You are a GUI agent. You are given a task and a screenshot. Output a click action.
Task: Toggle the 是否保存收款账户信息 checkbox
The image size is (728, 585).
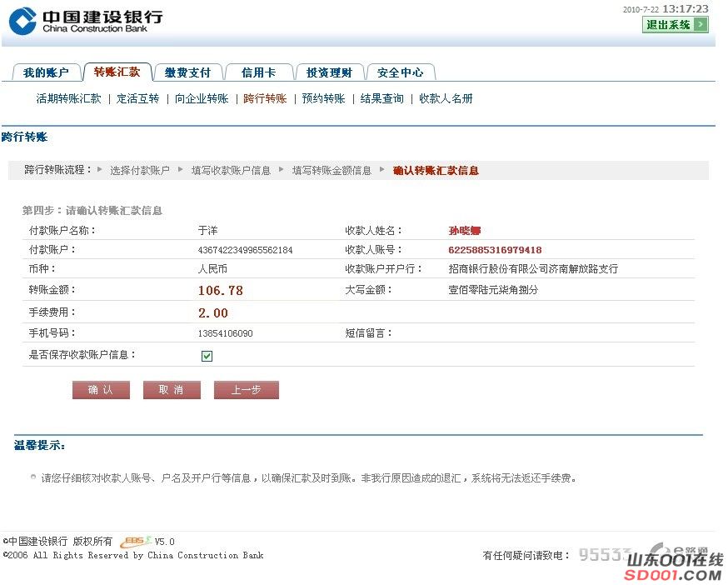[x=207, y=356]
